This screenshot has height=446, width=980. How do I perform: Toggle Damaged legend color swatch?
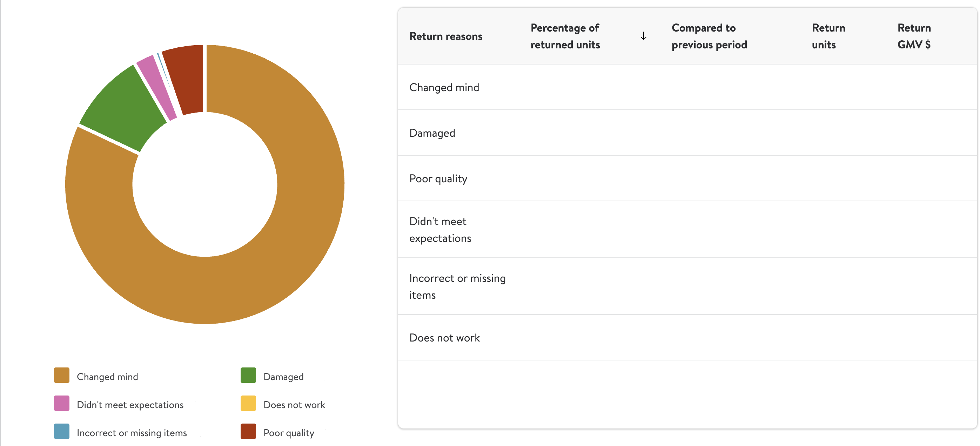click(248, 375)
